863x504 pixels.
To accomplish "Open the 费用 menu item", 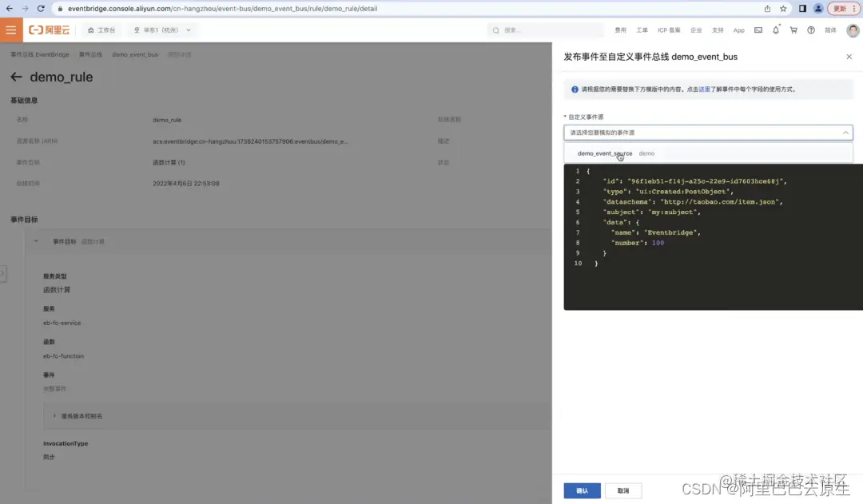I will [x=622, y=30].
